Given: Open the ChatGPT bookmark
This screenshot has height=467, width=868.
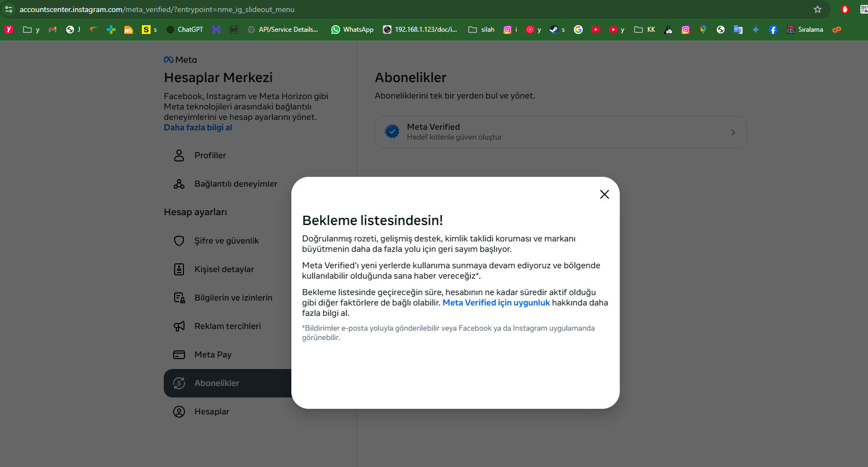Looking at the screenshot, I should pyautogui.click(x=185, y=30).
